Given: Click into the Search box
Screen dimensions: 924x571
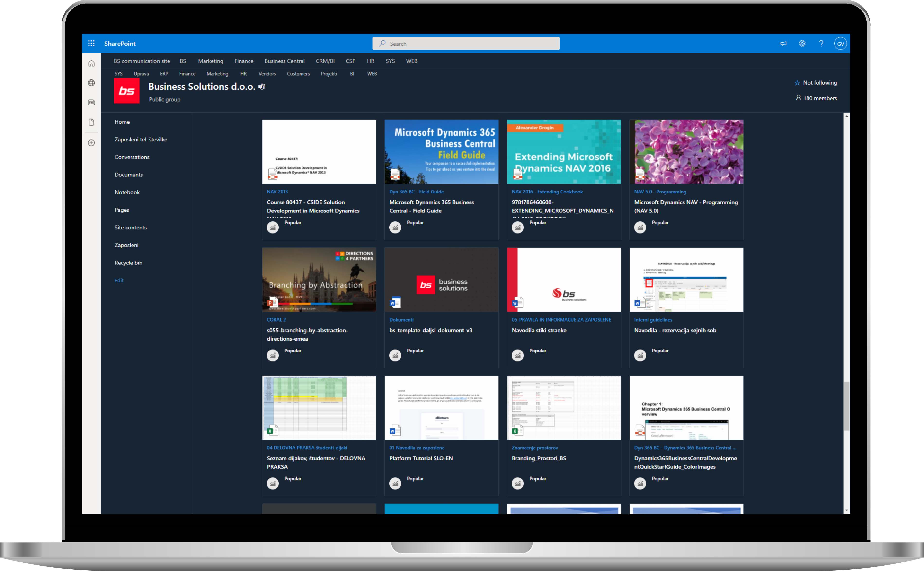Looking at the screenshot, I should coord(466,44).
